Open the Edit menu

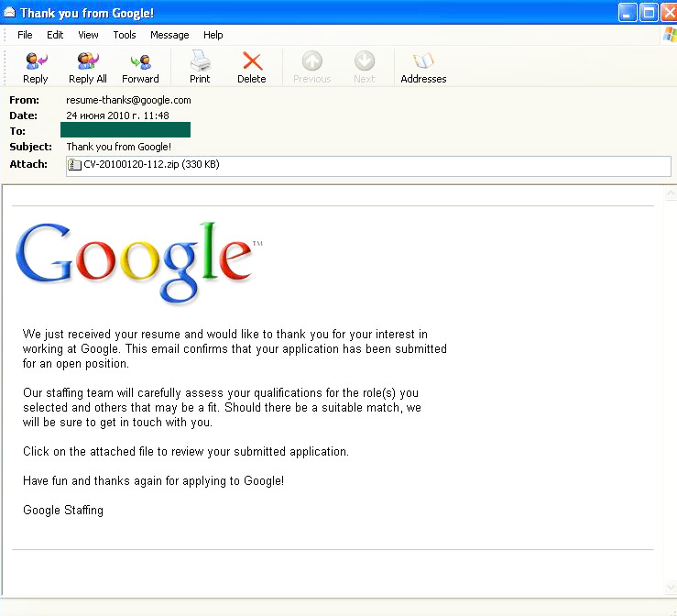(55, 35)
